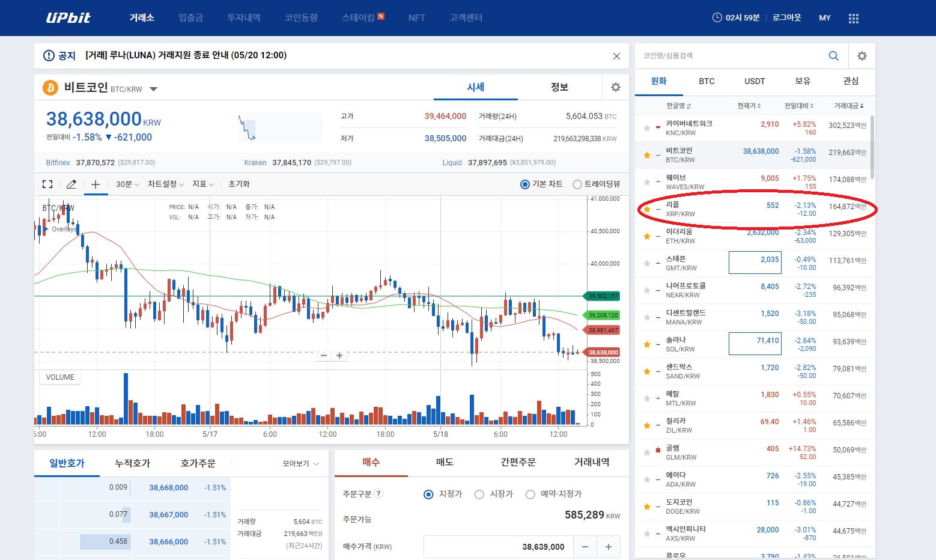Switch to the 매도 tab

445,462
